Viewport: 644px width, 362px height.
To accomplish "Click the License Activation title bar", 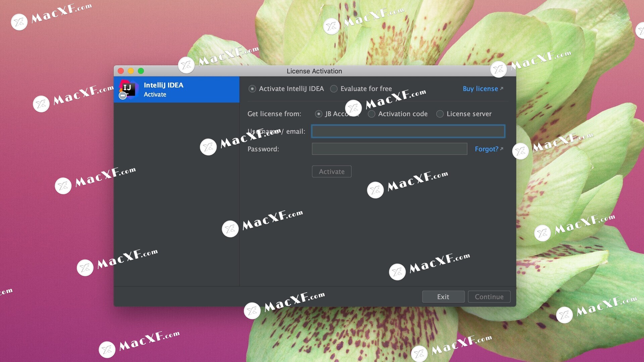I will click(314, 71).
